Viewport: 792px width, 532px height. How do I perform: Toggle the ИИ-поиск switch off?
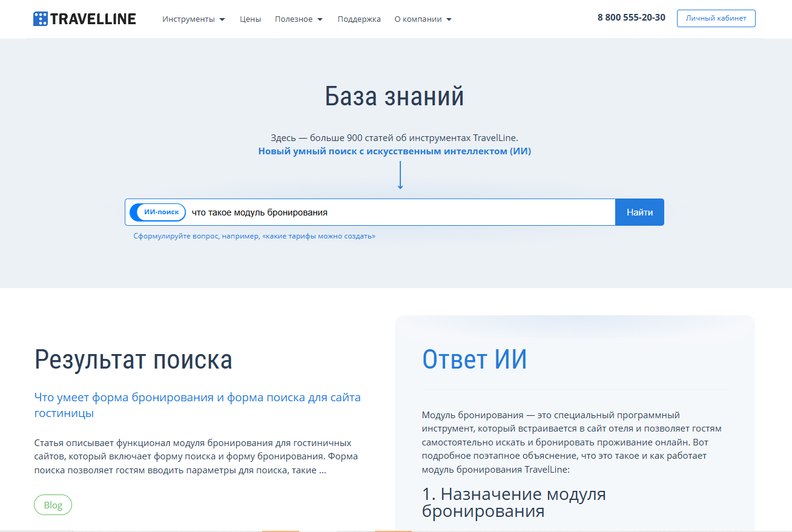(157, 212)
